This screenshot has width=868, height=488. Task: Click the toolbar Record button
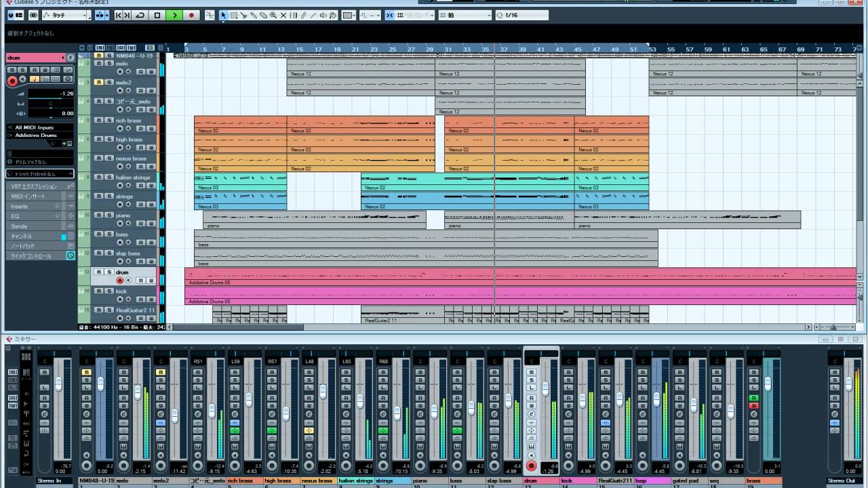click(x=191, y=15)
